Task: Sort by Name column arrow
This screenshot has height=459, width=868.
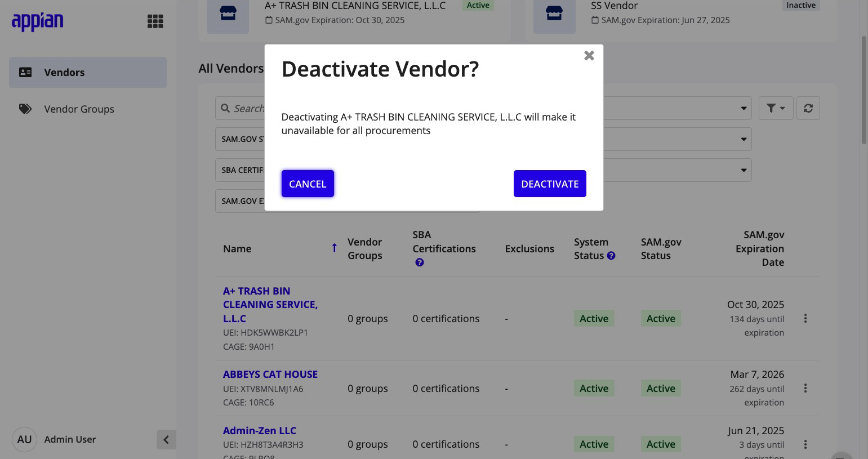Action: (335, 248)
